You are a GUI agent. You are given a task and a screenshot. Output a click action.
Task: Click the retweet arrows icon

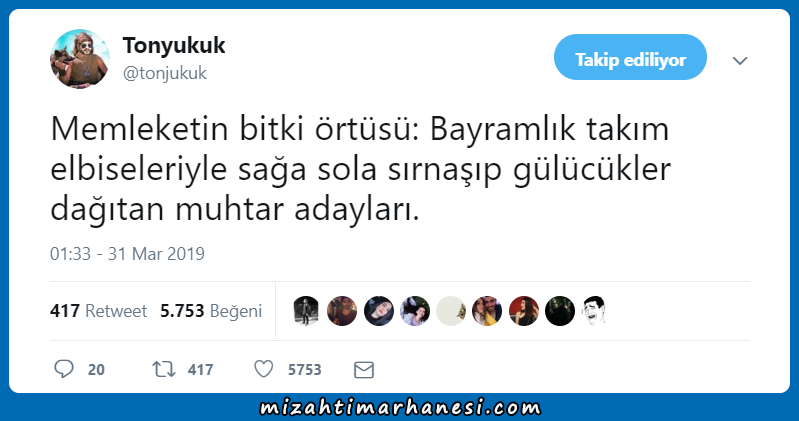[x=164, y=369]
